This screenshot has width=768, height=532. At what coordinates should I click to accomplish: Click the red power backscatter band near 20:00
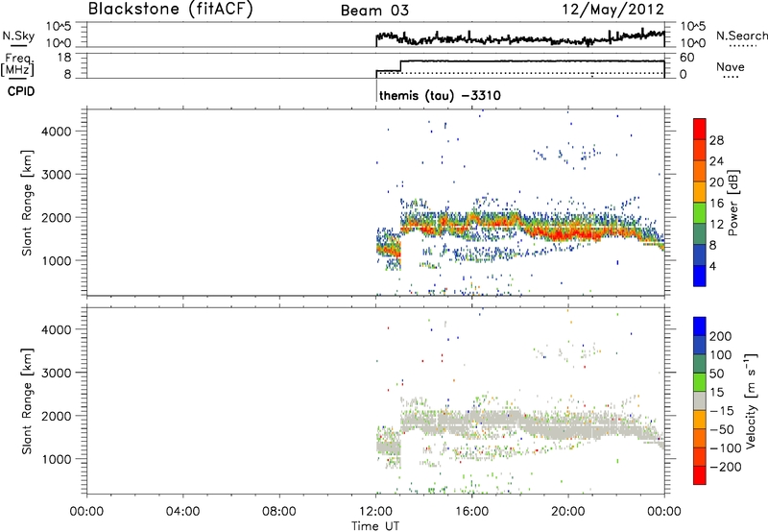coord(568,233)
